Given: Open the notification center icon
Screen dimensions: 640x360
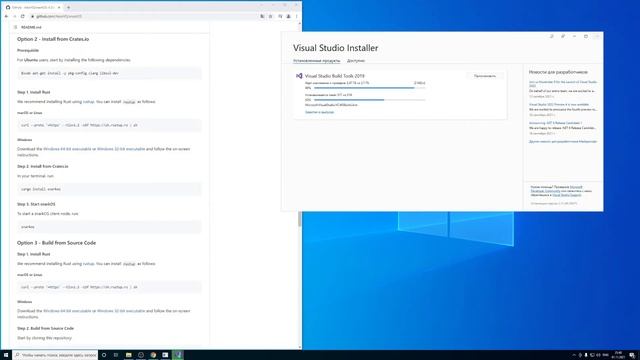Looking at the screenshot, I should pos(631,355).
